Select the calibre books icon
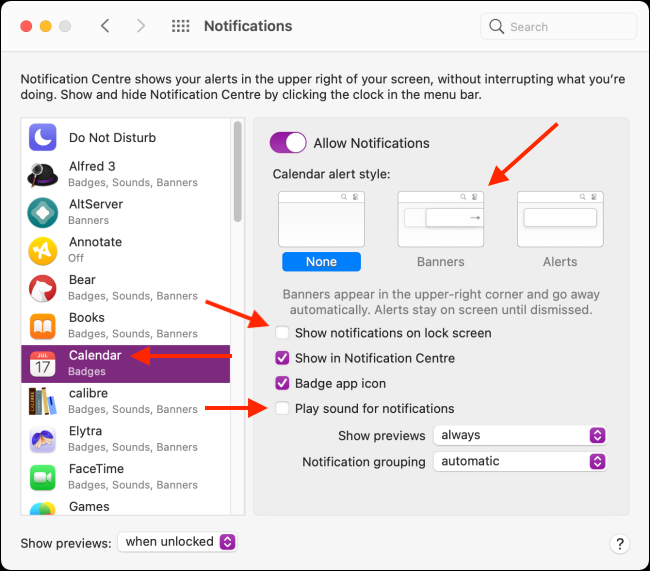Viewport: 650px width, 571px height. [x=42, y=401]
